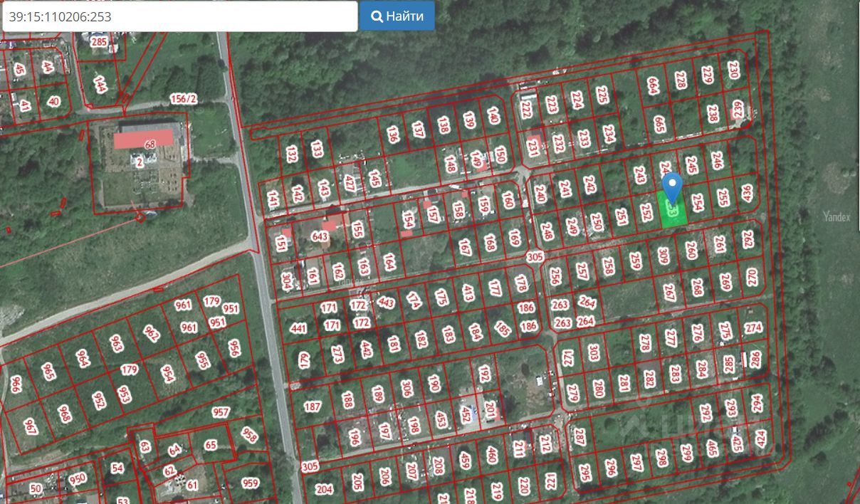This screenshot has height=504, width=860.
Task: Select land parcel labeled 643
Action: tap(319, 236)
